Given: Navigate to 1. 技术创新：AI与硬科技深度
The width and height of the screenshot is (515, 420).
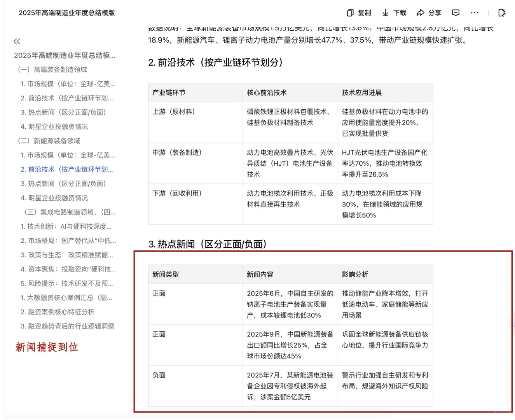Looking at the screenshot, I should pyautogui.click(x=67, y=226).
